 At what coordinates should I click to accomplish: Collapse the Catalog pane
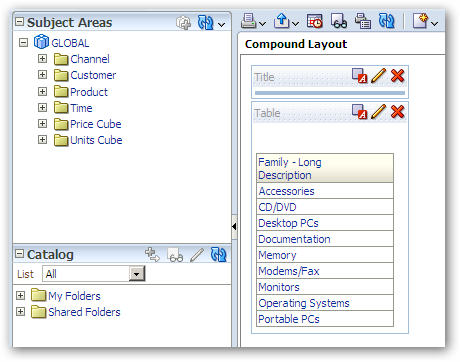(x=20, y=254)
